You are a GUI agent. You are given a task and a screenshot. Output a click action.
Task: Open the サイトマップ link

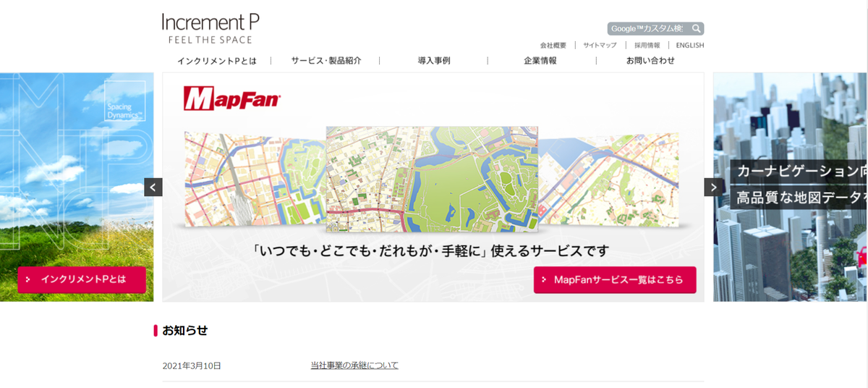(x=600, y=45)
